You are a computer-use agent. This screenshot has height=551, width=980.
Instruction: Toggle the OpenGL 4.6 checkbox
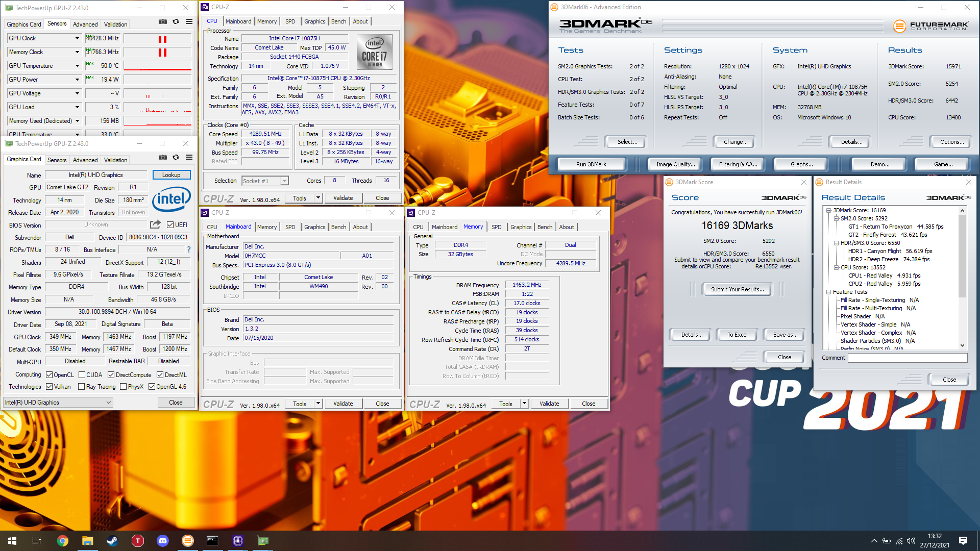pos(152,387)
